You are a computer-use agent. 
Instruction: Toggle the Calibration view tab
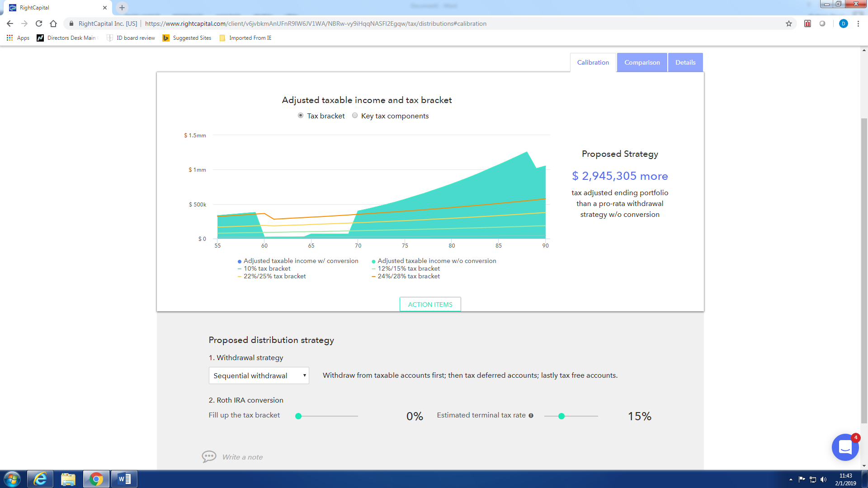click(592, 62)
